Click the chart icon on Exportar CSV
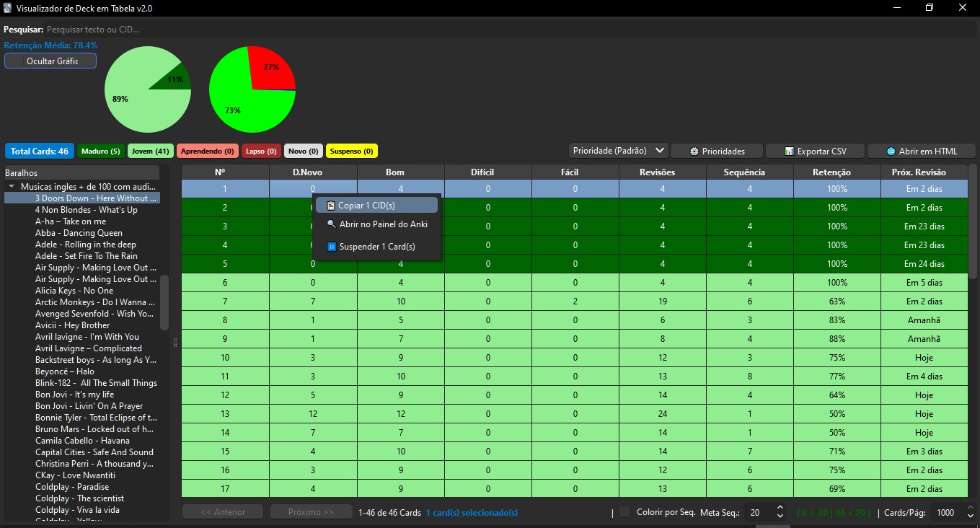The image size is (980, 528). pos(790,151)
